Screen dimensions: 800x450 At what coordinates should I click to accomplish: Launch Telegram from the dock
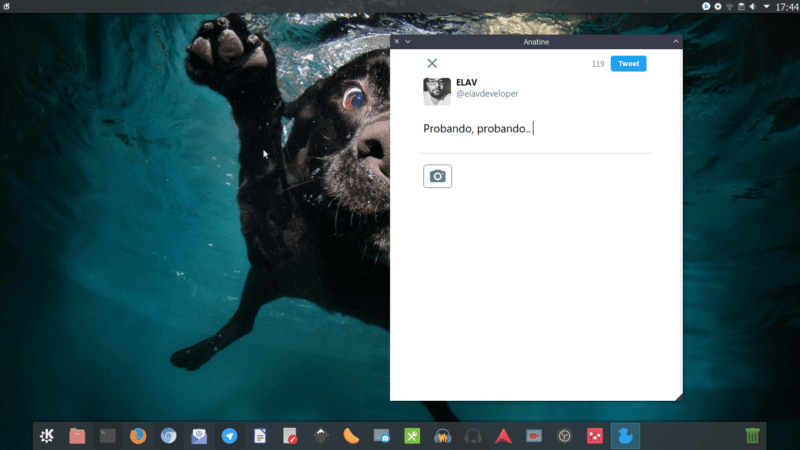click(230, 436)
